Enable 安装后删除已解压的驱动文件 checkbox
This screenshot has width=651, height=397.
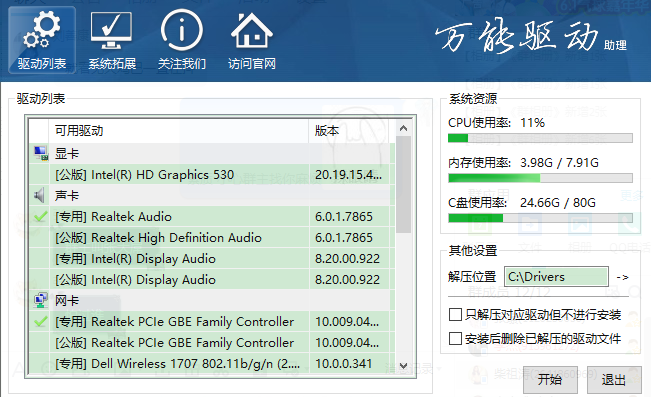(x=455, y=338)
